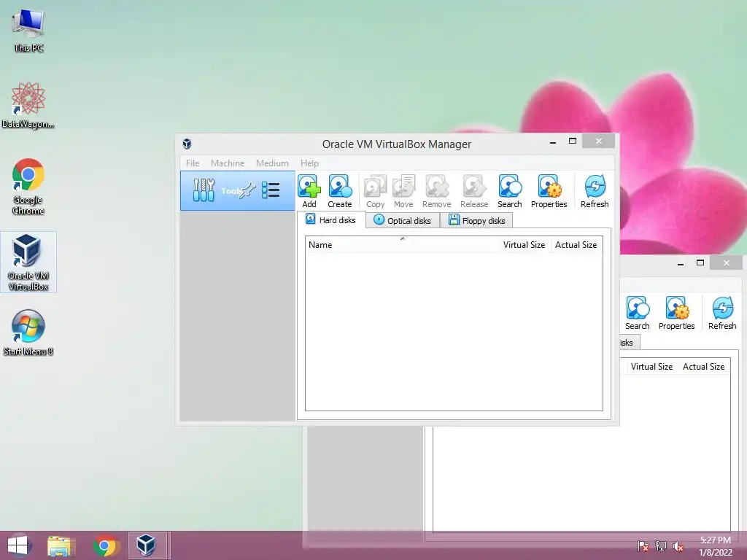The height and width of the screenshot is (560, 747).
Task: Click the Action Center flag tray icon
Action: pos(643,545)
